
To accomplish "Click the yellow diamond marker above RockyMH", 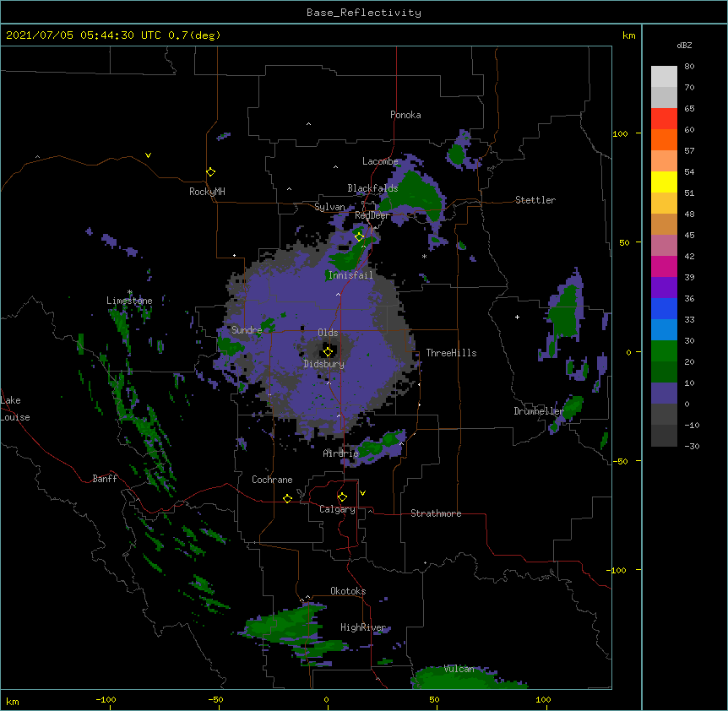I will pyautogui.click(x=210, y=172).
